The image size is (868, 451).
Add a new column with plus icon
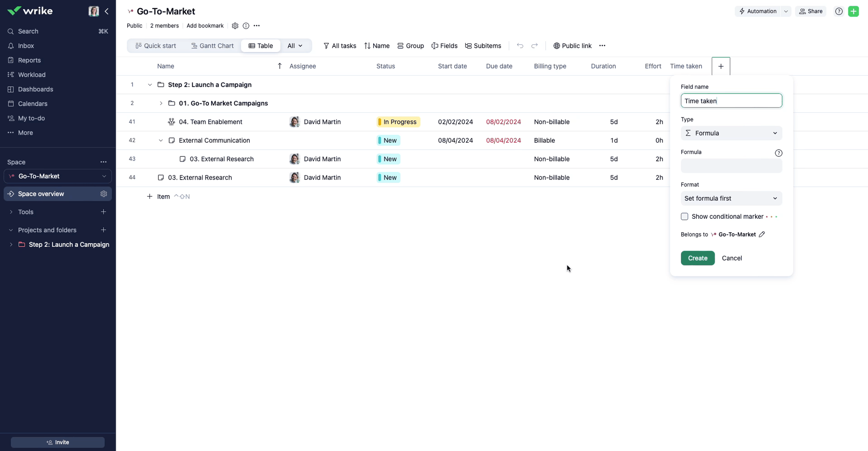coord(720,66)
